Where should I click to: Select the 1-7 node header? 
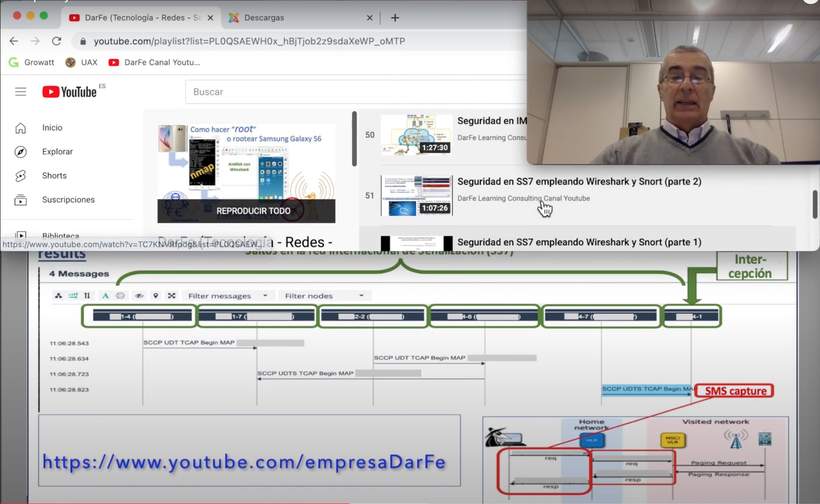pos(257,316)
